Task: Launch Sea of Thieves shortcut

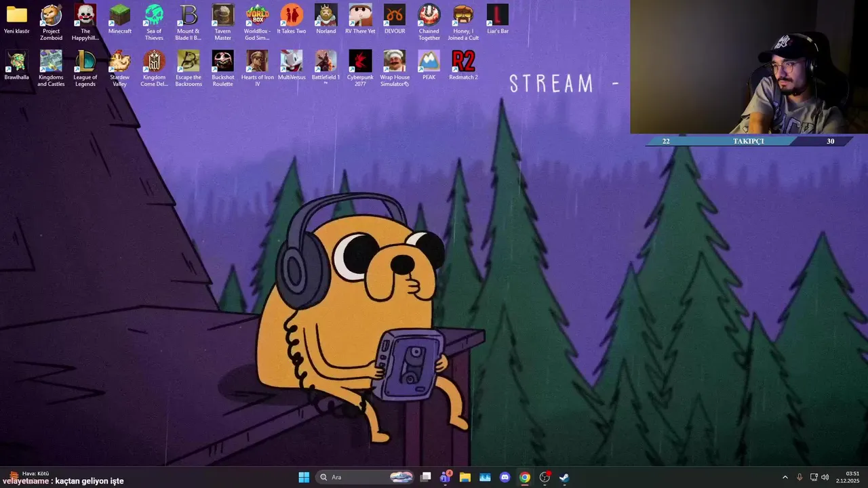Action: click(154, 22)
